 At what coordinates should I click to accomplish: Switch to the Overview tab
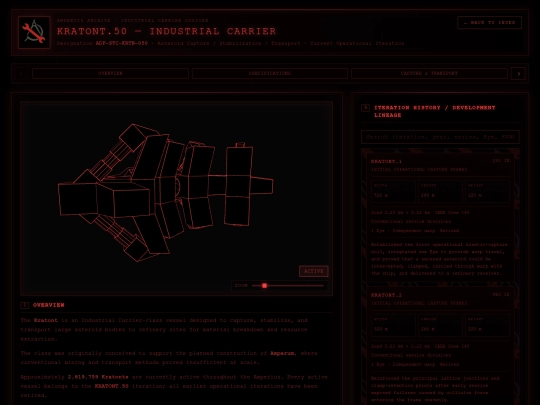[x=110, y=73]
